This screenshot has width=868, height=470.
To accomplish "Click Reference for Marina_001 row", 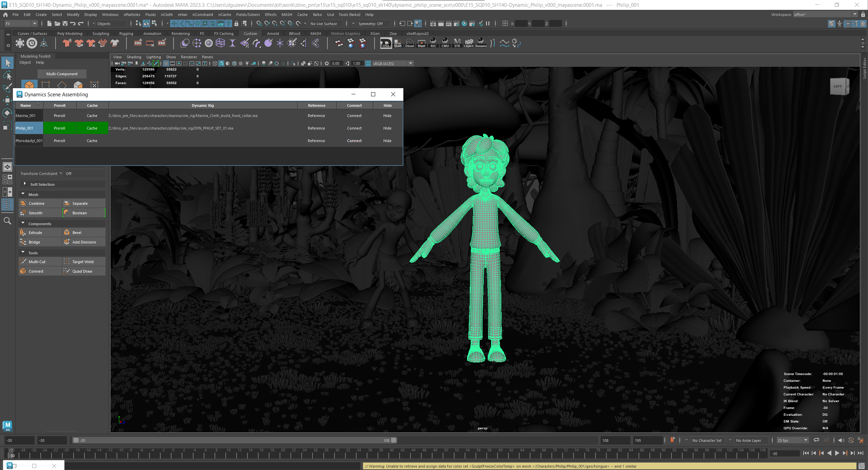I will point(316,116).
